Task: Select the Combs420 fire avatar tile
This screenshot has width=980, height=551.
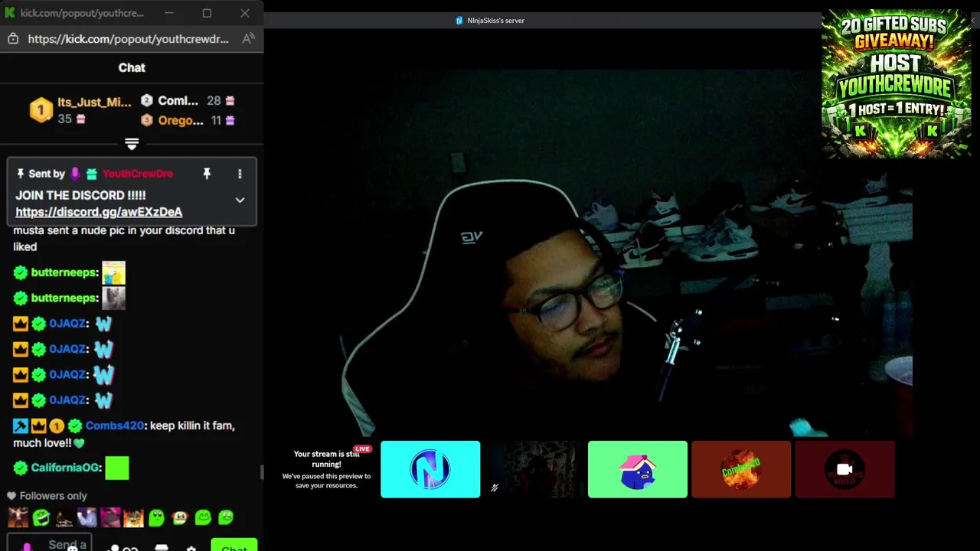Action: click(x=741, y=469)
